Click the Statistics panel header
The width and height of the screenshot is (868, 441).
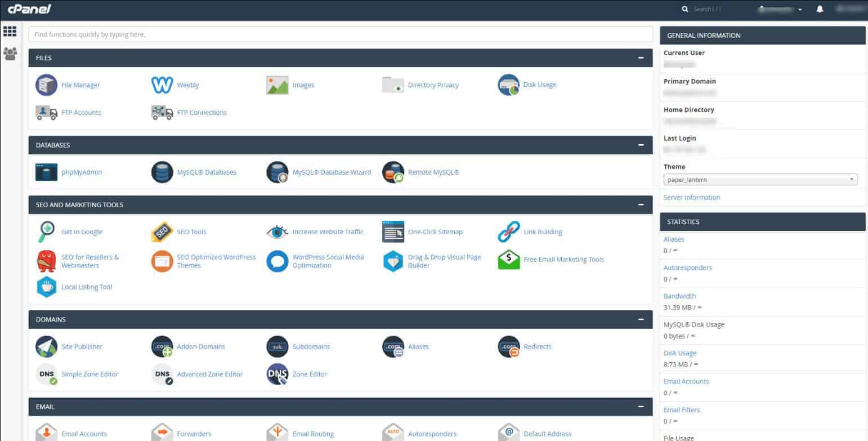(x=763, y=222)
